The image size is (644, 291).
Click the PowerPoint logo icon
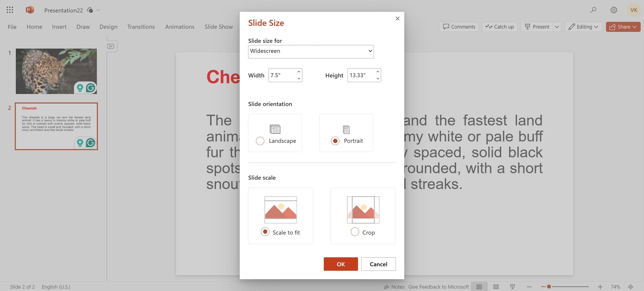tap(30, 10)
